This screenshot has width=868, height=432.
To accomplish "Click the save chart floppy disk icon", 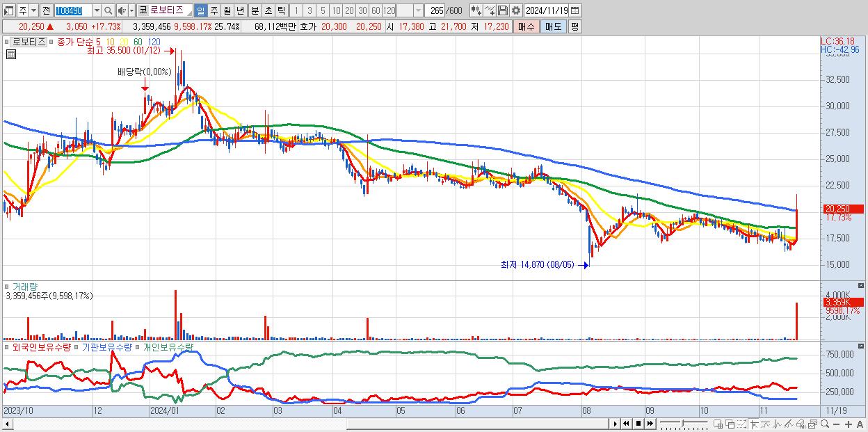I will [503, 10].
